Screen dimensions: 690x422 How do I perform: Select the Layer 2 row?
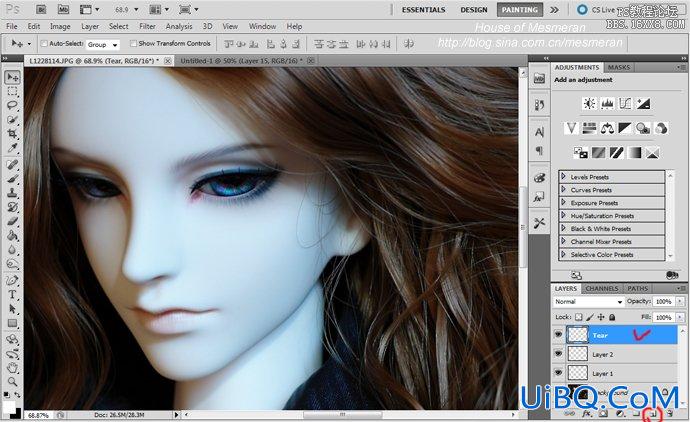pyautogui.click(x=621, y=354)
